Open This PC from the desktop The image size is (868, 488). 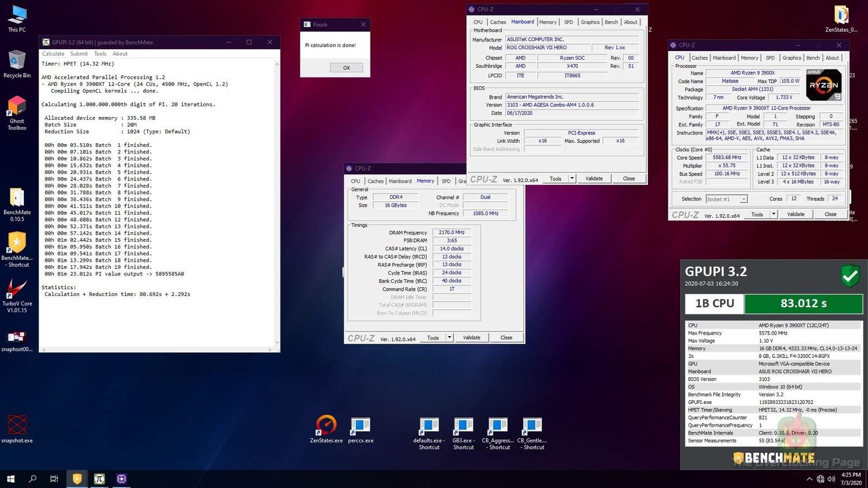tap(17, 14)
